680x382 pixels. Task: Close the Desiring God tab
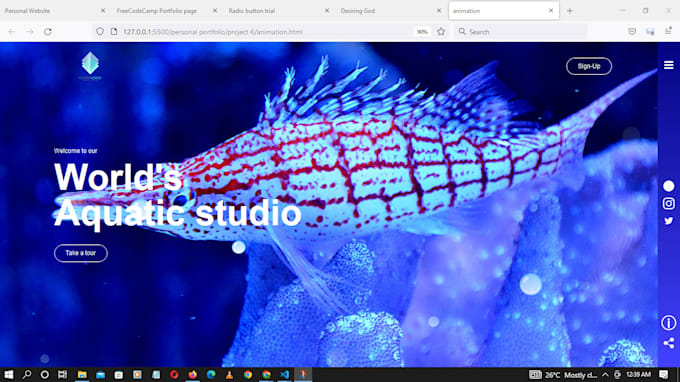[439, 11]
